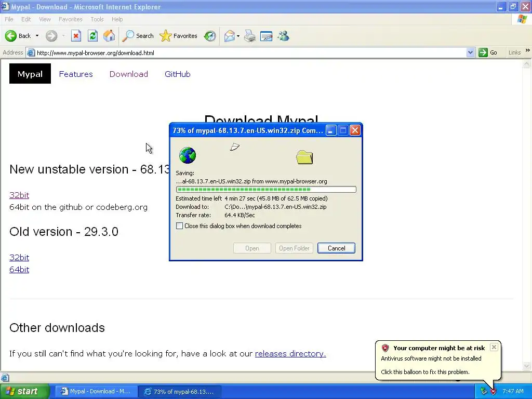
Task: Click 32bit link under Old version
Action: 19,258
